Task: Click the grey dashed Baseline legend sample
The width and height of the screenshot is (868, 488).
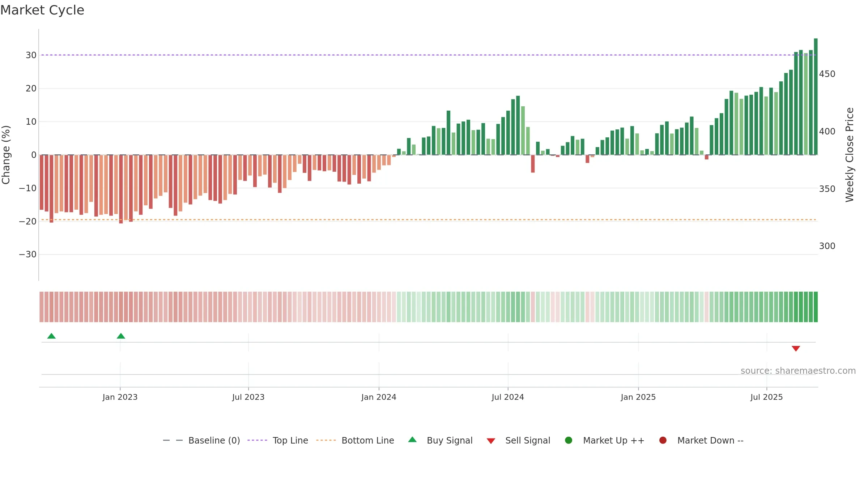Action: pos(173,440)
